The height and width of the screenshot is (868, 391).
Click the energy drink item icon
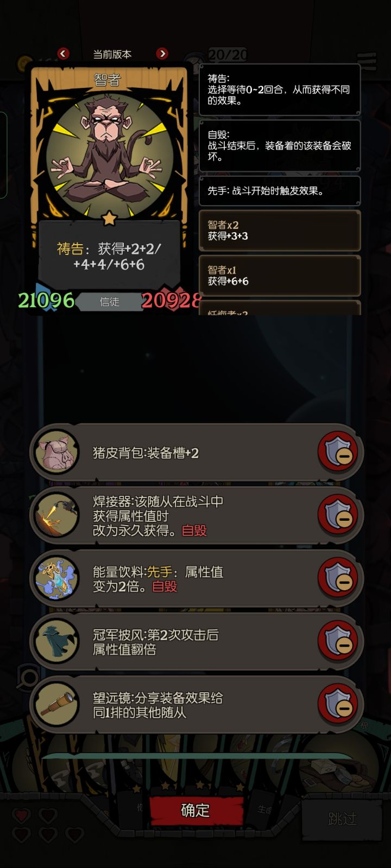57,578
